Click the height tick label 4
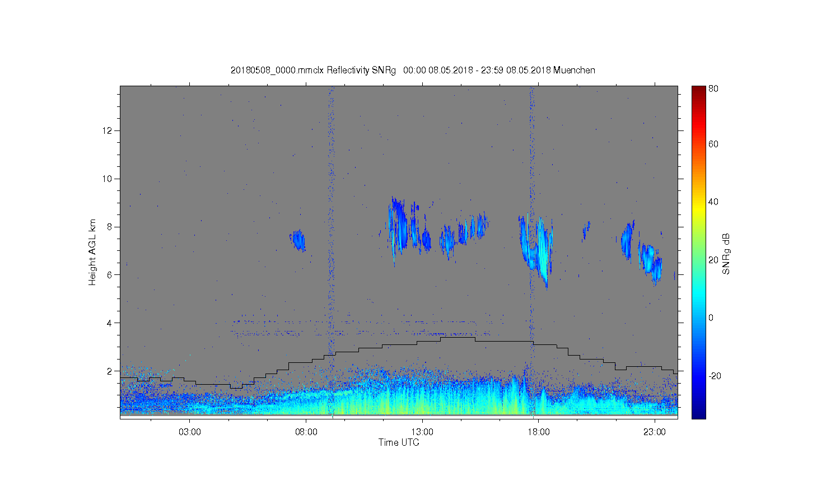 coord(111,323)
